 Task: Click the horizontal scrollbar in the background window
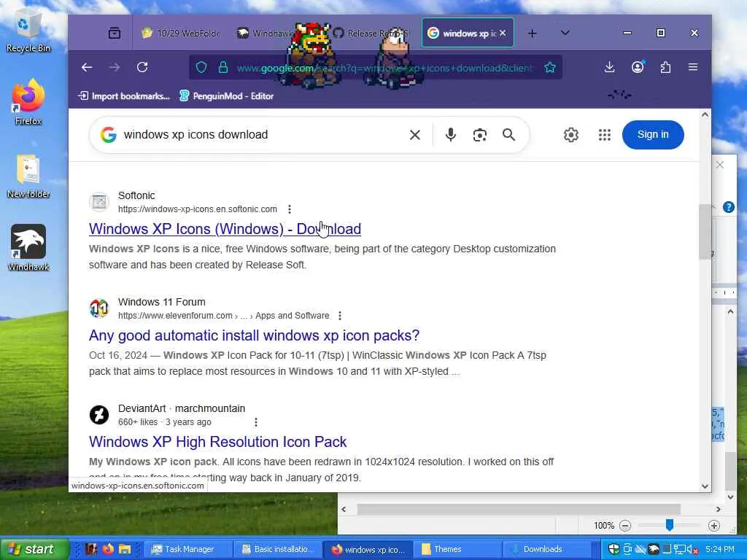(x=519, y=509)
